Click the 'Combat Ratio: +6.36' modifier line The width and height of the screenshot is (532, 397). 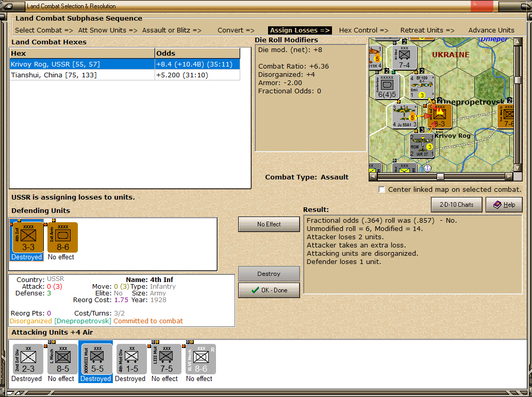click(293, 66)
